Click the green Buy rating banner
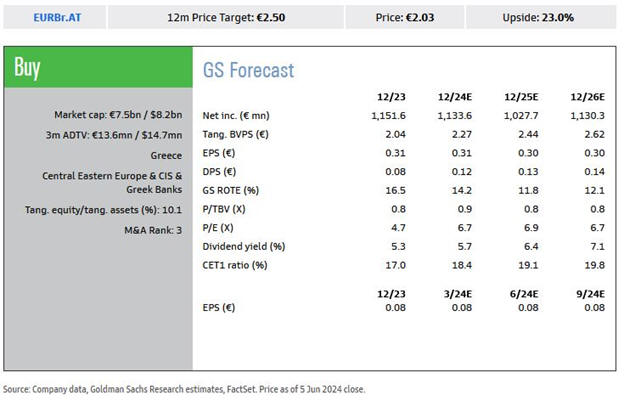 95,67
